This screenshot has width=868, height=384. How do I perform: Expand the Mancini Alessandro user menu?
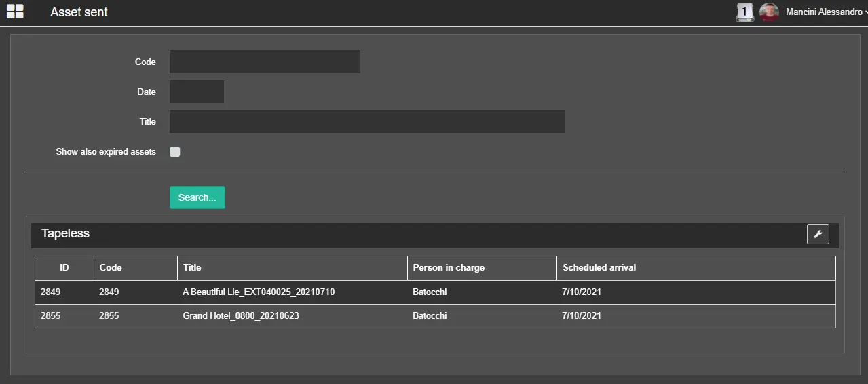[x=824, y=12]
